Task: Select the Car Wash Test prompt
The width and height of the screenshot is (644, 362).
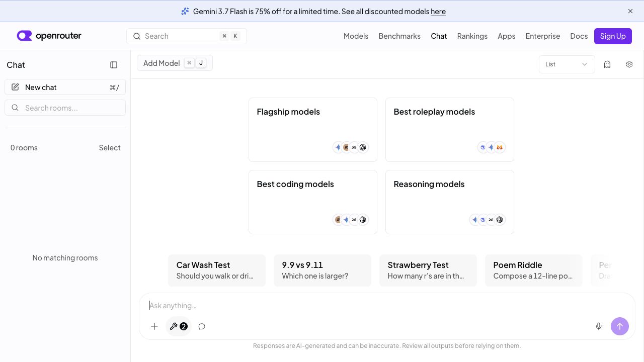Action: click(x=217, y=270)
